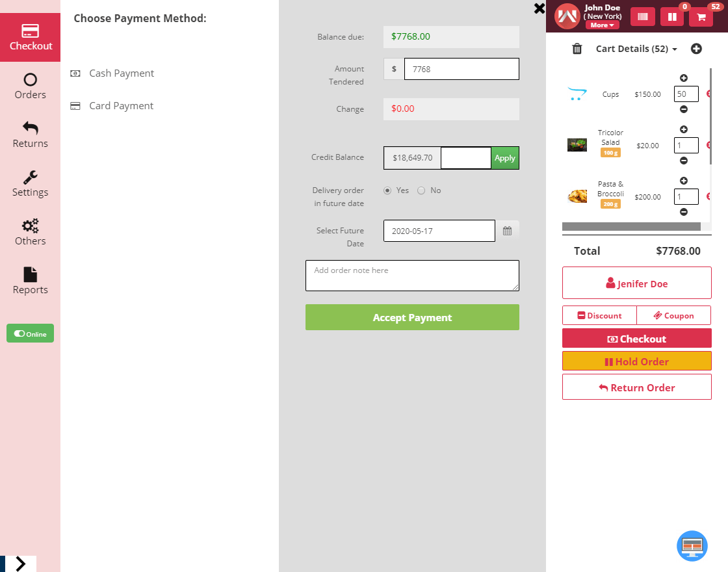Expand the collapsed left sidebar arrow
This screenshot has height=572, width=728.
[x=20, y=563]
